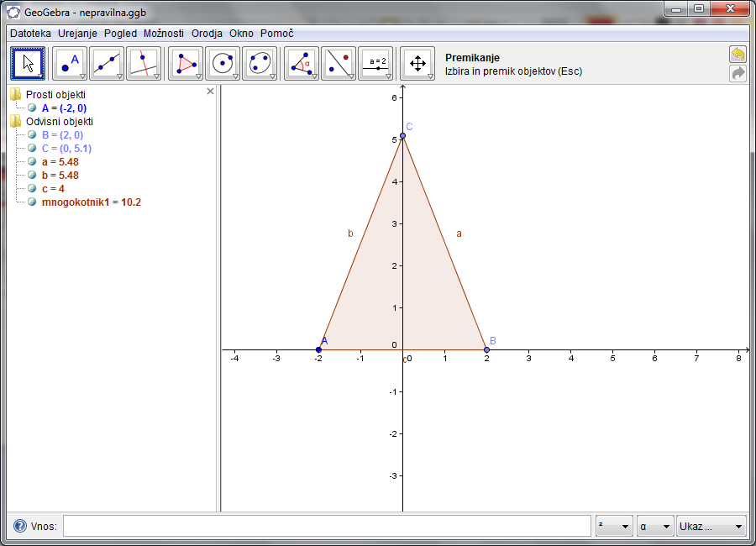
Task: Open the superscript ² symbol dropdown
Action: point(614,527)
